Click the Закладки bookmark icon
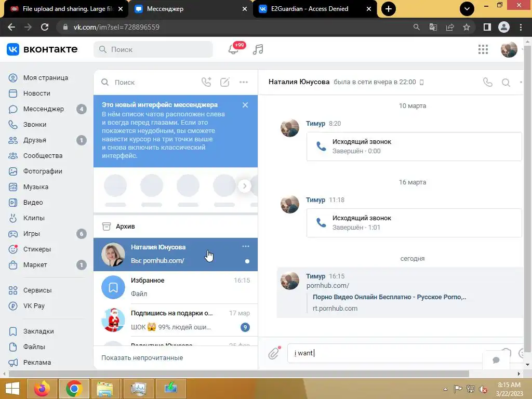The width and height of the screenshot is (532, 399). [x=13, y=331]
